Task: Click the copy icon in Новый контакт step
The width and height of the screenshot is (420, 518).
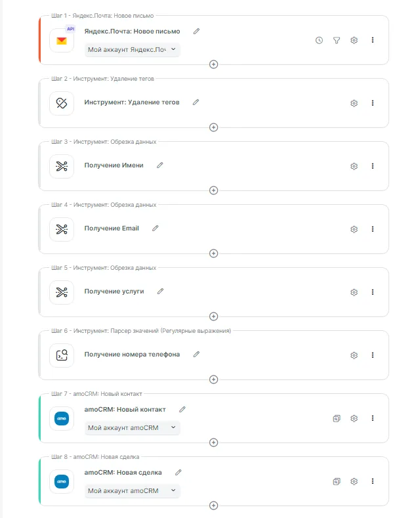Action: (337, 418)
